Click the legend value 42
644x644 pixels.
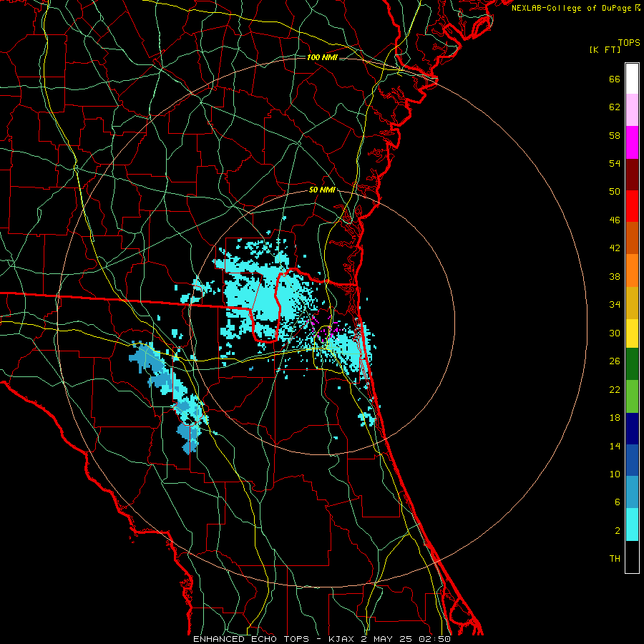pyautogui.click(x=615, y=248)
